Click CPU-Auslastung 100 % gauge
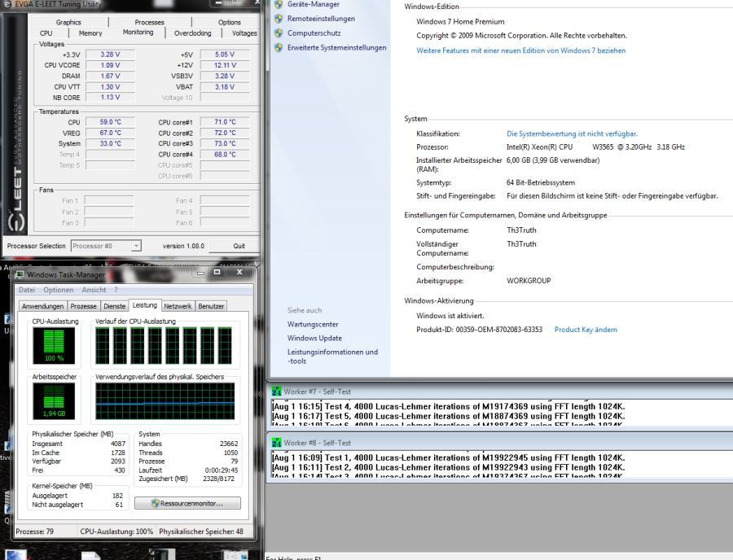 (54, 346)
